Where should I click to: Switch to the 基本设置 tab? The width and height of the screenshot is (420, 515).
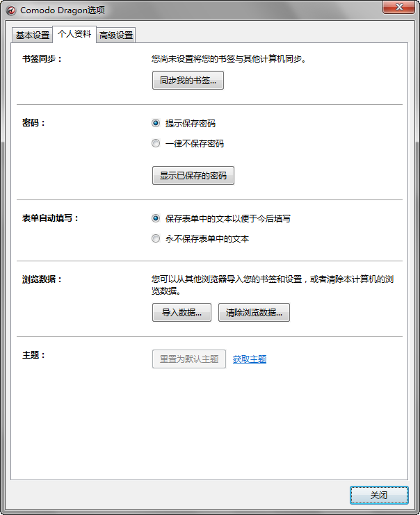coord(32,35)
